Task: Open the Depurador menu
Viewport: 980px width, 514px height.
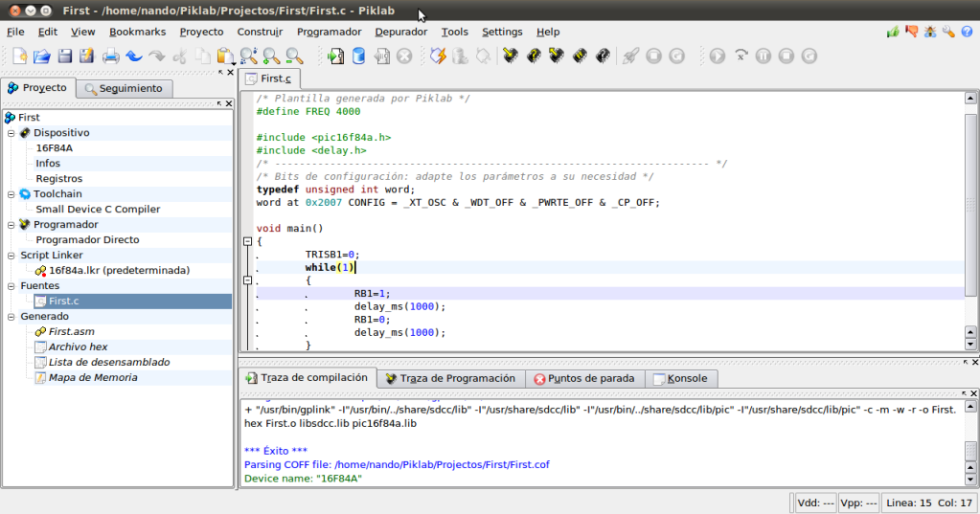Action: 401,32
